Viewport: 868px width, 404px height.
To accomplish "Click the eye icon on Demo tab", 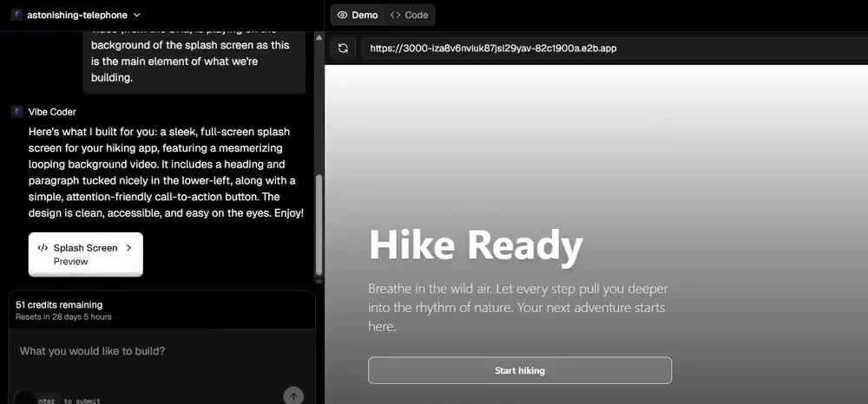I will click(343, 16).
